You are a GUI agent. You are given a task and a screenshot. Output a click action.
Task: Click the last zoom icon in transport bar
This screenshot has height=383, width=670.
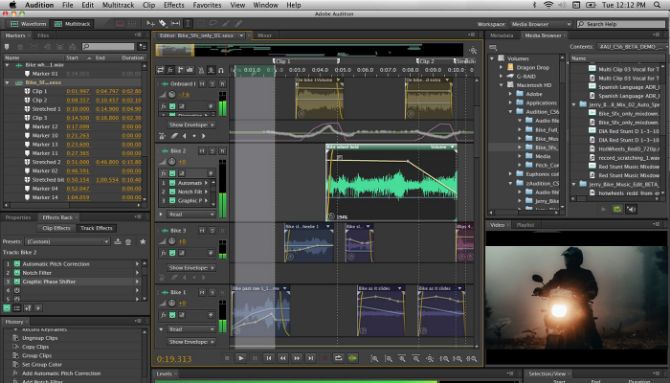pyautogui.click(x=472, y=359)
